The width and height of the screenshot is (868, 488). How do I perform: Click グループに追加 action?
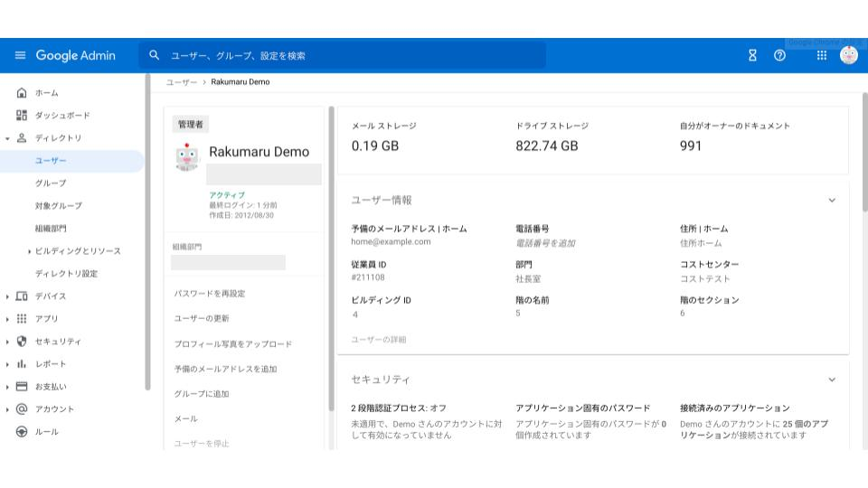pyautogui.click(x=202, y=394)
